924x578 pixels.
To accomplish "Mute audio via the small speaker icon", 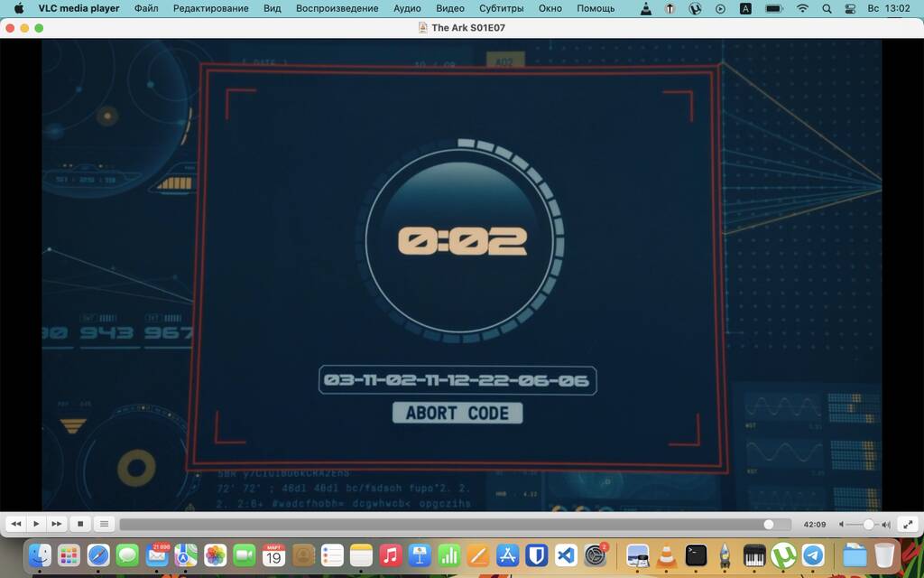I will tap(842, 525).
